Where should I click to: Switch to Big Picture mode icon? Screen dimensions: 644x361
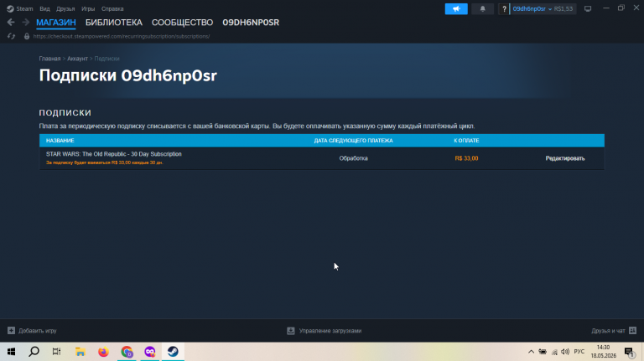588,8
